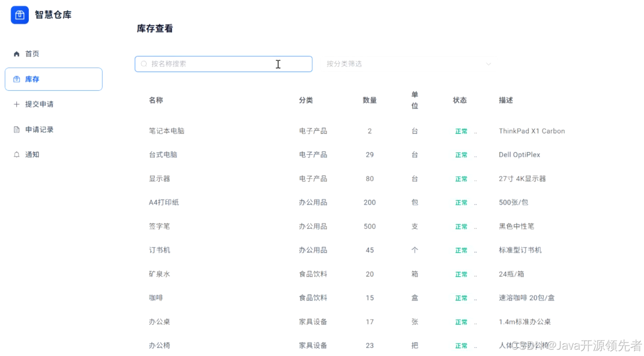
Task: Click the 智慧仓库 app title
Action: tap(53, 15)
